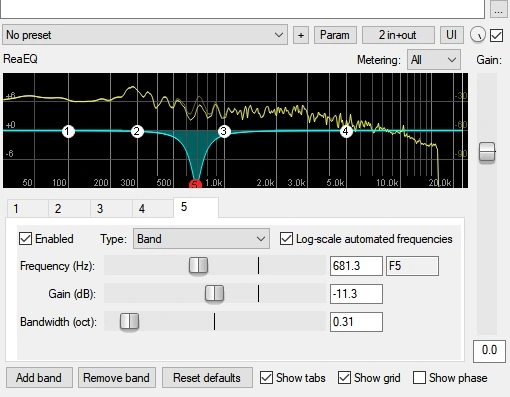
Task: Enable the Show phase checkbox
Action: coord(419,378)
